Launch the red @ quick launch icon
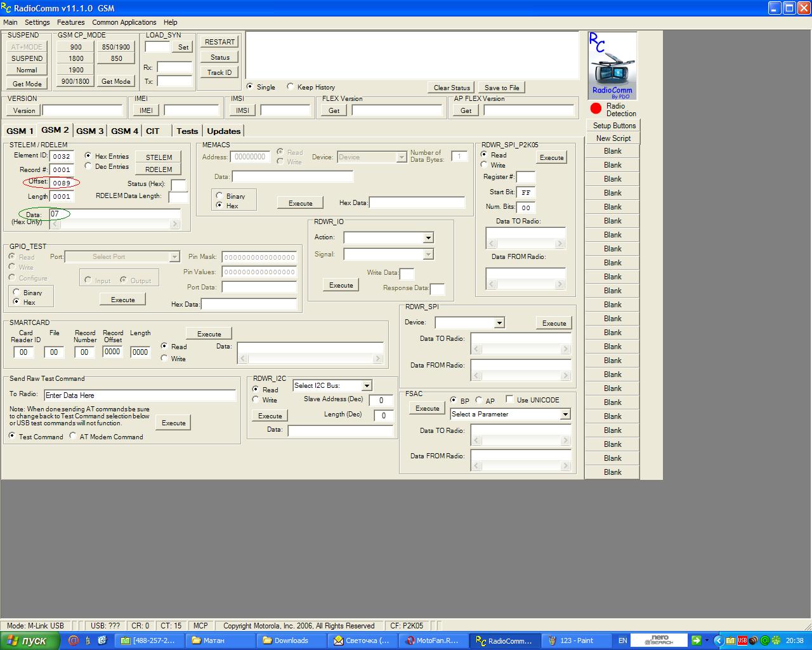This screenshot has height=650, width=812. coord(73,640)
